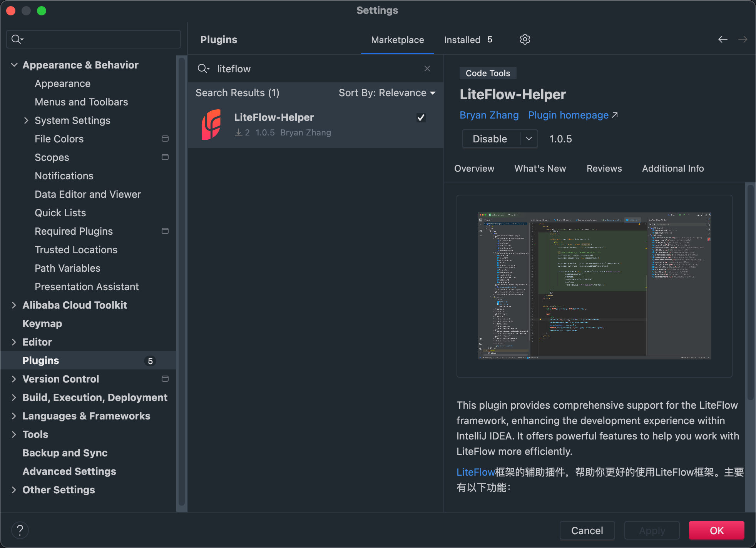Select File Colors settings
756x548 pixels.
[x=59, y=139]
